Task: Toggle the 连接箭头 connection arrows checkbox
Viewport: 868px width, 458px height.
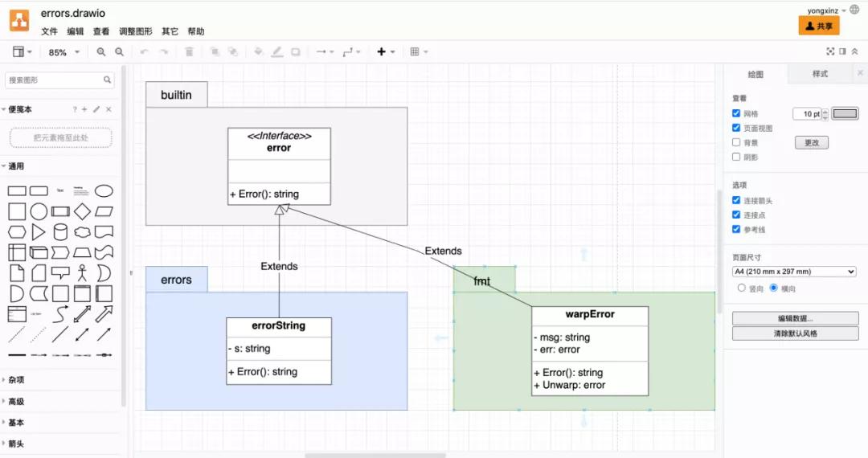Action: pyautogui.click(x=736, y=200)
